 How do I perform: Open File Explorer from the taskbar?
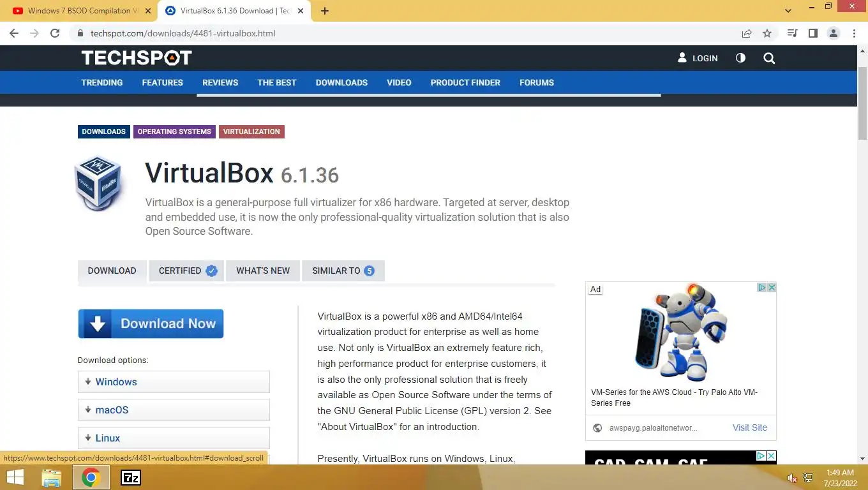tap(51, 478)
